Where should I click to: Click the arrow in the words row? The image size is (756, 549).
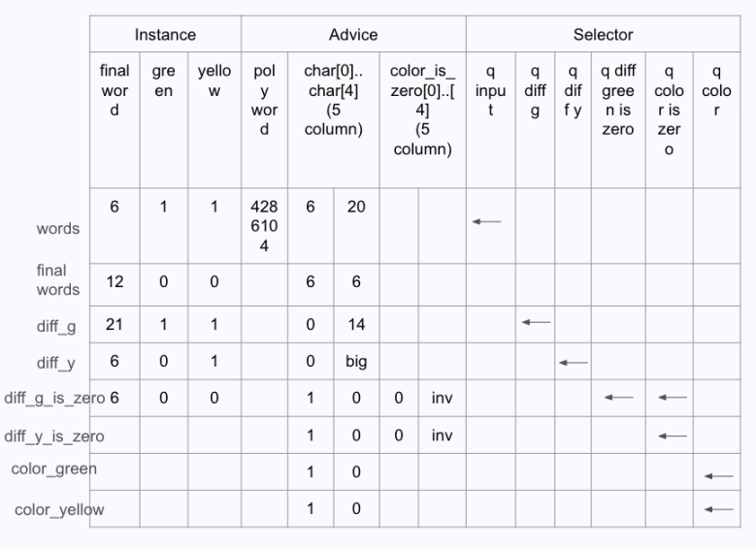[487, 222]
